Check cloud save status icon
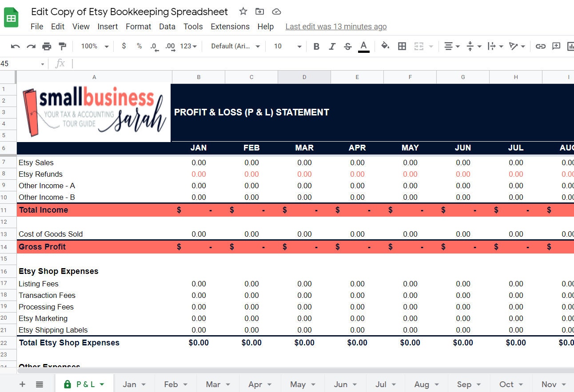The height and width of the screenshot is (392, 574). (x=276, y=12)
